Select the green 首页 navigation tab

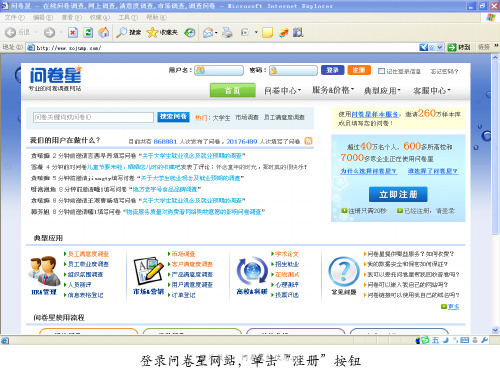233,90
